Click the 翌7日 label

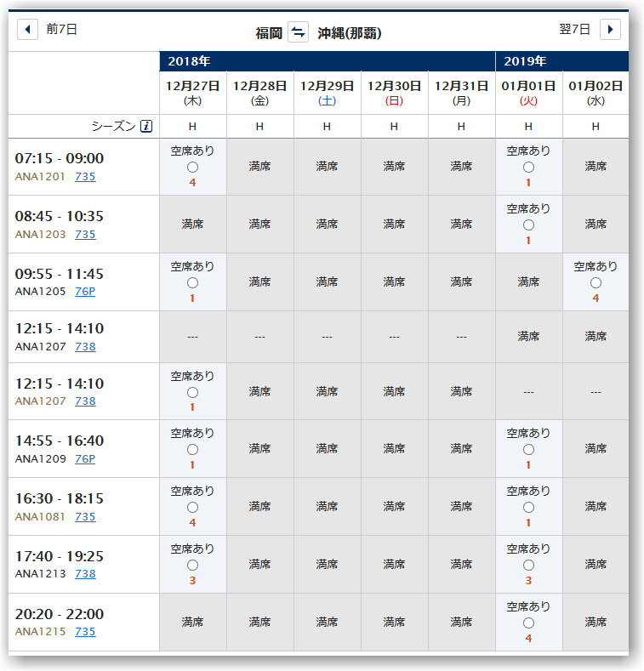point(574,29)
